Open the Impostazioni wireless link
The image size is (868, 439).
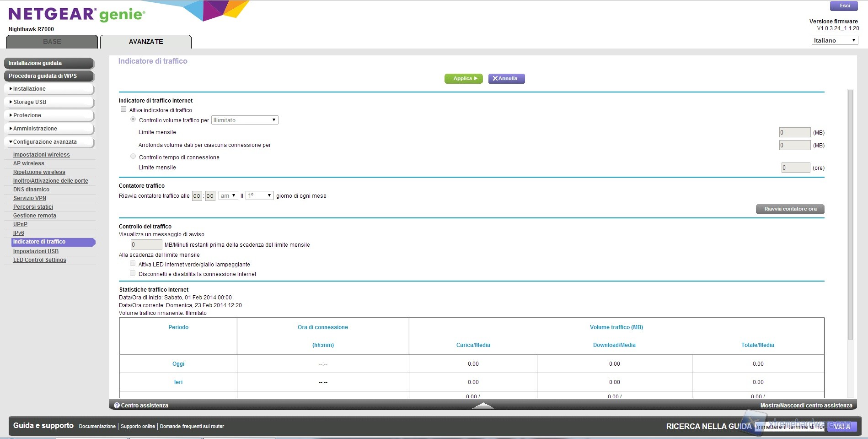42,155
